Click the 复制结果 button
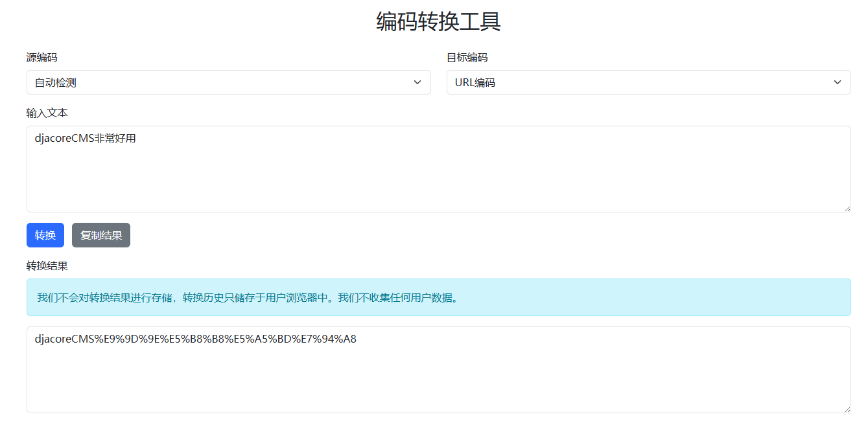This screenshot has height=421, width=868. (x=101, y=235)
